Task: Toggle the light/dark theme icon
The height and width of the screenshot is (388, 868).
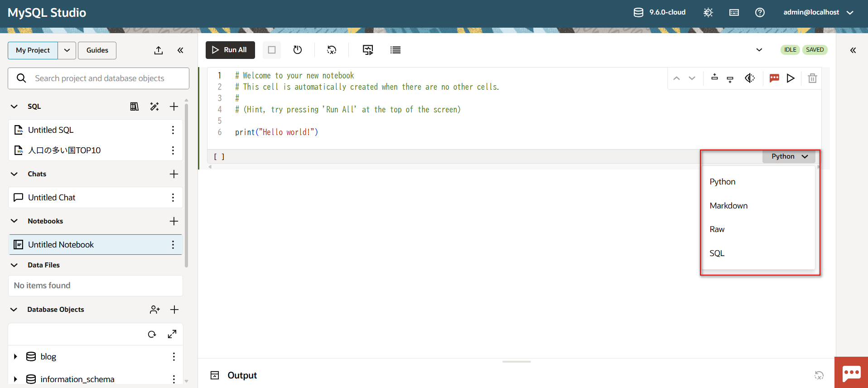Action: pyautogui.click(x=708, y=13)
